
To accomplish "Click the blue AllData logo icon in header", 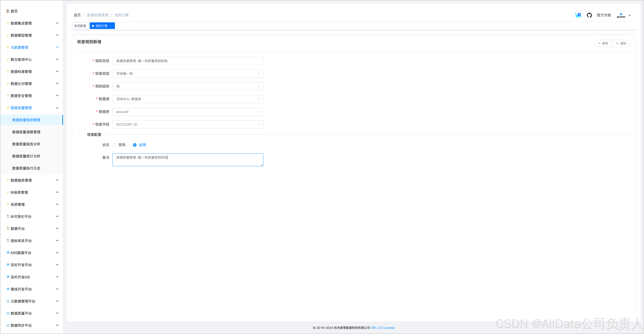I will tap(578, 15).
